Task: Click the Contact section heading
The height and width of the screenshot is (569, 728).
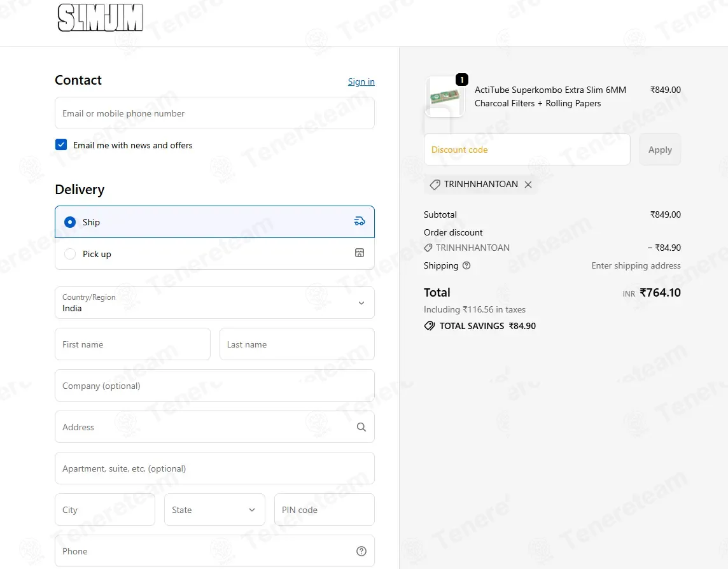Action: 78,80
